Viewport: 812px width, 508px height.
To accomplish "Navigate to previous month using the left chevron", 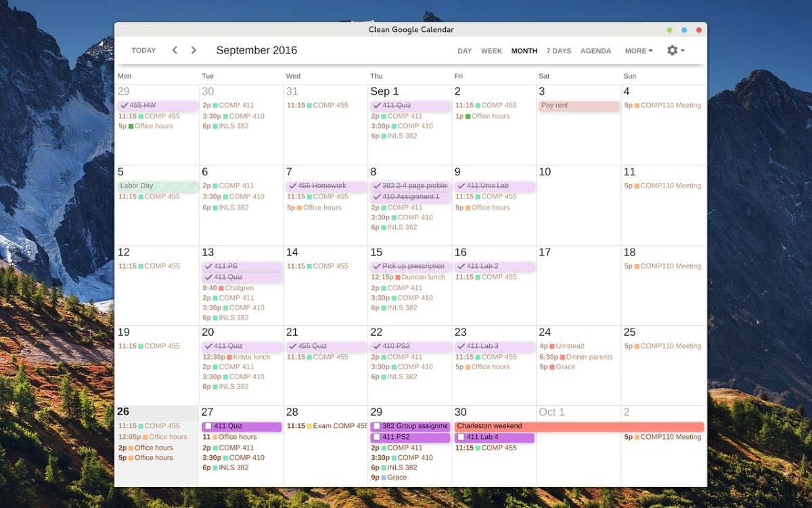I will [175, 50].
